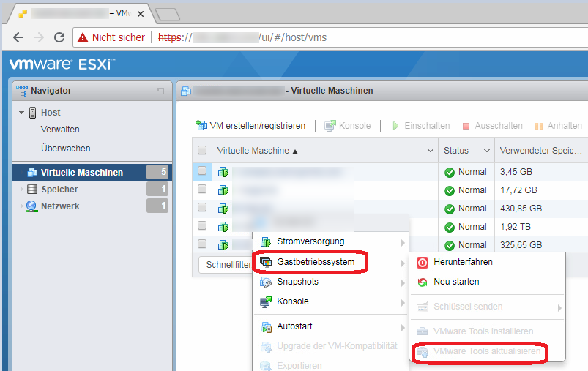This screenshot has width=588, height=371.
Task: Click the Herunterfahren shutdown icon
Action: pos(423,262)
